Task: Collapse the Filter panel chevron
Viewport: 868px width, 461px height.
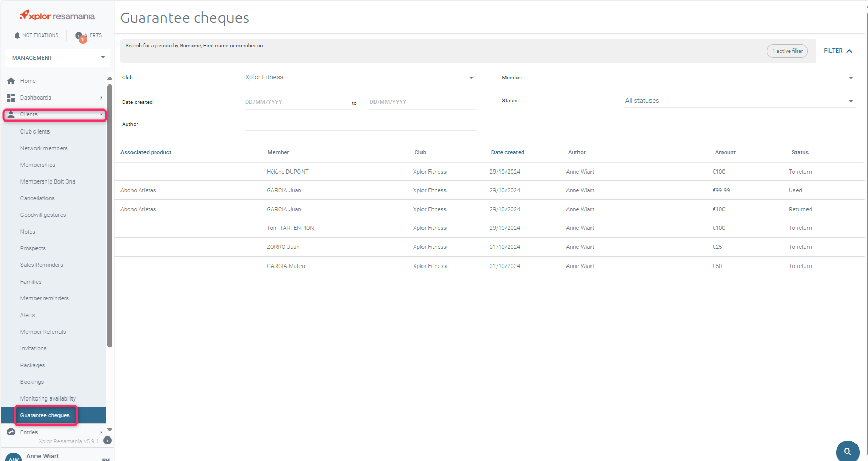Action: (849, 51)
